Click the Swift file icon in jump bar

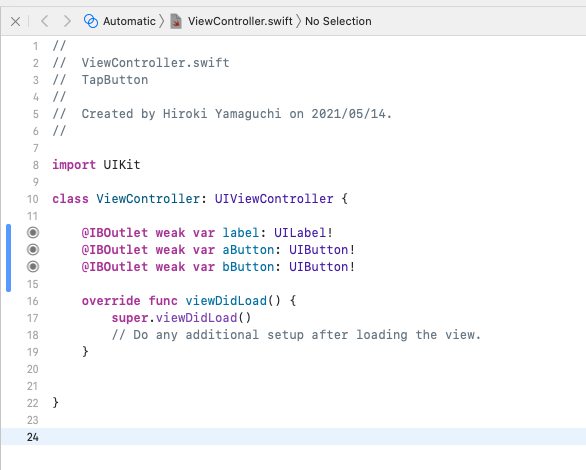point(176,21)
